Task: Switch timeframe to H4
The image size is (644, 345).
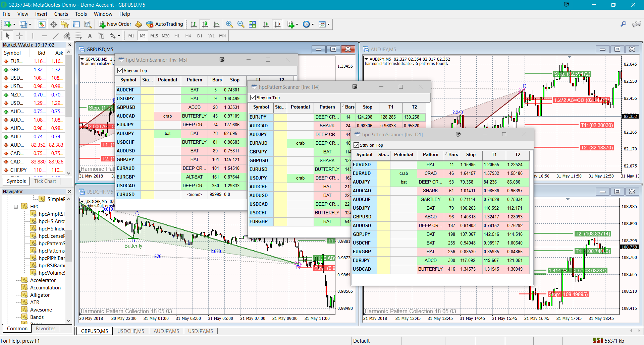Action: click(x=188, y=36)
